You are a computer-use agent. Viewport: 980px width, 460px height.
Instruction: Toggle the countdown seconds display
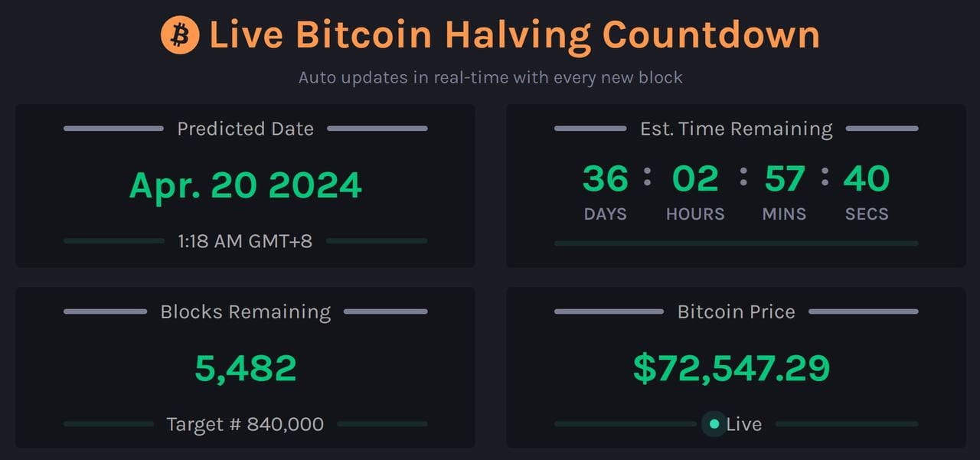click(866, 178)
